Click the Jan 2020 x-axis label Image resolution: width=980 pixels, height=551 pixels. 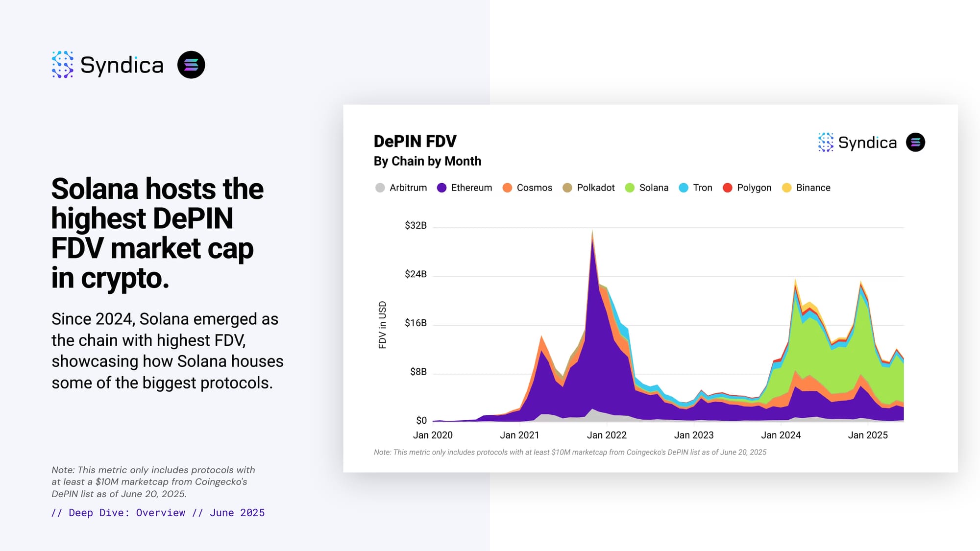[433, 435]
